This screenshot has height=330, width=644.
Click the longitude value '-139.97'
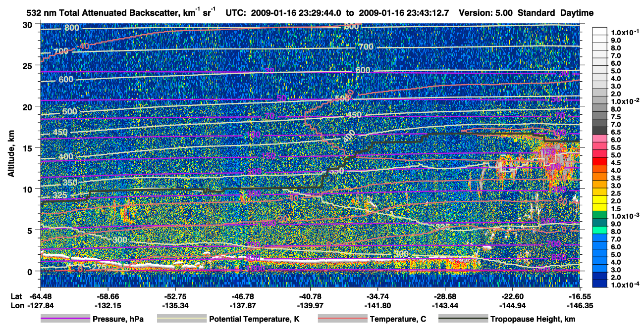pyautogui.click(x=310, y=305)
